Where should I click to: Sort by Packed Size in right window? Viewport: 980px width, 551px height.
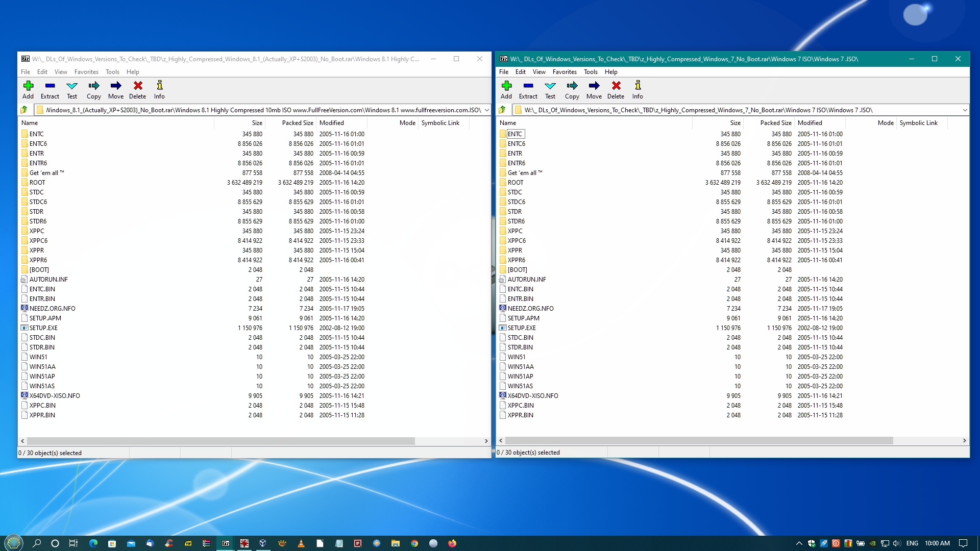pyautogui.click(x=769, y=123)
